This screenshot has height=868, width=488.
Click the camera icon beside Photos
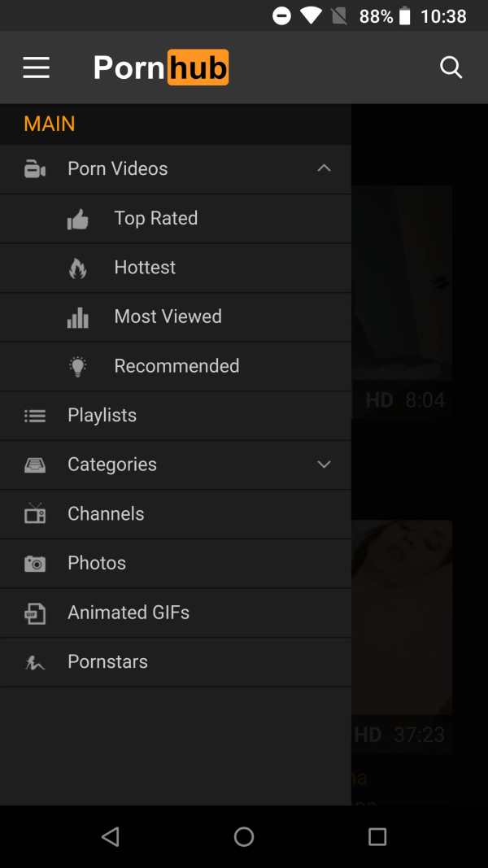[35, 564]
